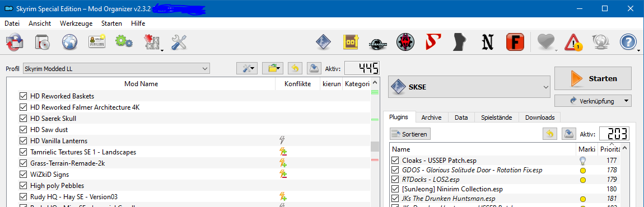Screen dimensions: 644x207
Task: Disable RTDocks - LOS2.esp plugin checkbox
Action: coord(395,179)
